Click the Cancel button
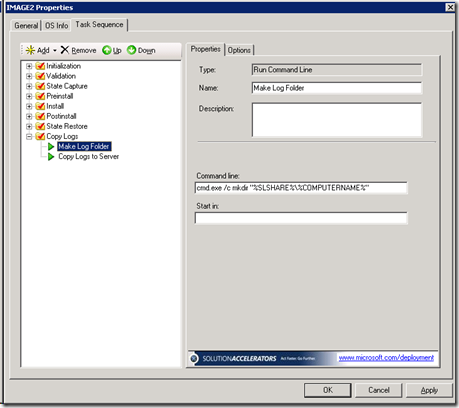 [x=379, y=390]
